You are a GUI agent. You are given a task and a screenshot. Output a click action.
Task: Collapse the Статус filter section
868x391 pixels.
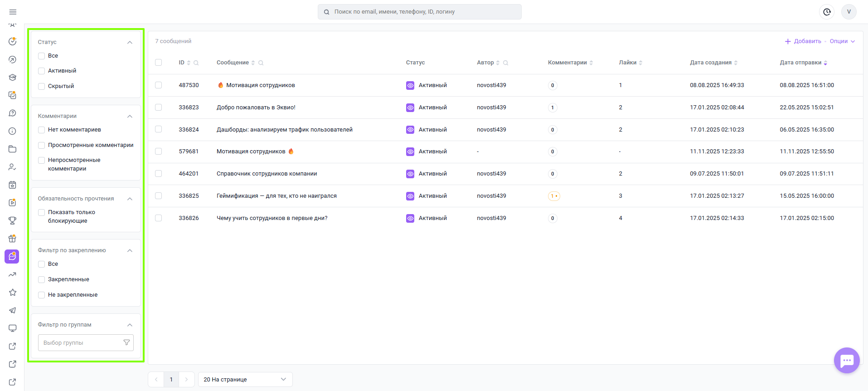coord(130,42)
